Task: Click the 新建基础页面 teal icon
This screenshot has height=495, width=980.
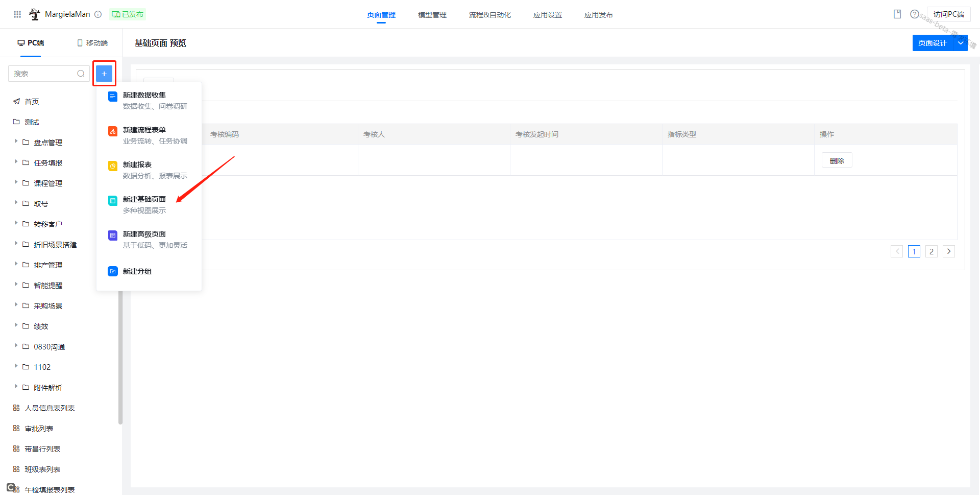Action: 113,201
